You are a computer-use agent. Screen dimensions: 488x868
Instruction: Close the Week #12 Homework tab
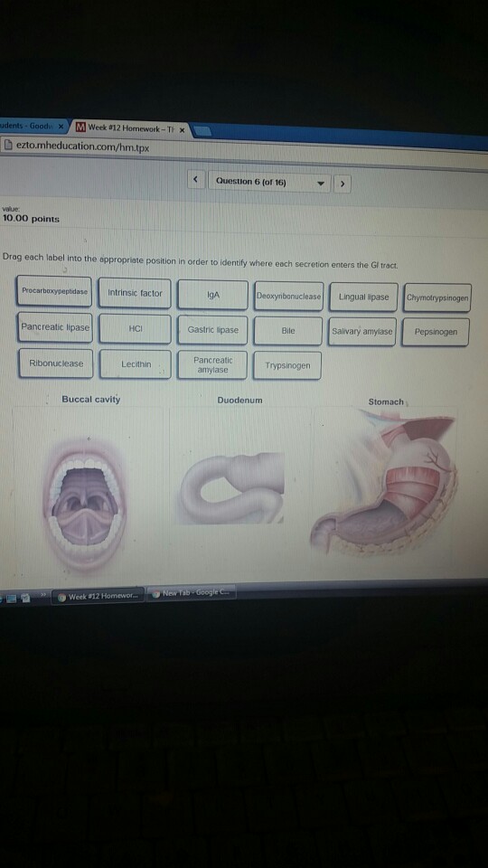coord(182,130)
